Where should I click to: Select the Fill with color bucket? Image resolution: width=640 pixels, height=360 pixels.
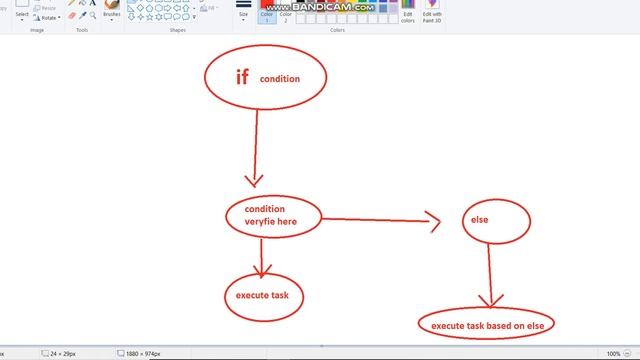(82, 3)
